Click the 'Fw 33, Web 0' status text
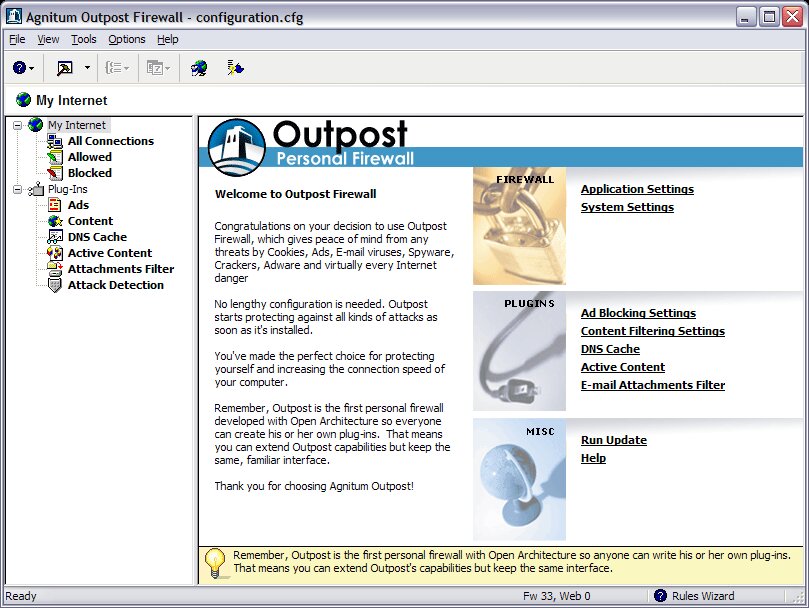809x608 pixels. click(x=556, y=596)
